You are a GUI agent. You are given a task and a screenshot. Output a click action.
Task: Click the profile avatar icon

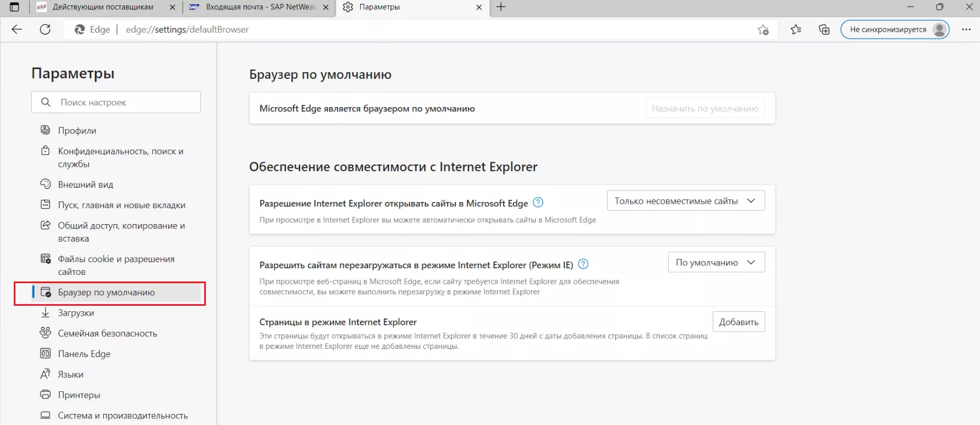click(x=939, y=30)
